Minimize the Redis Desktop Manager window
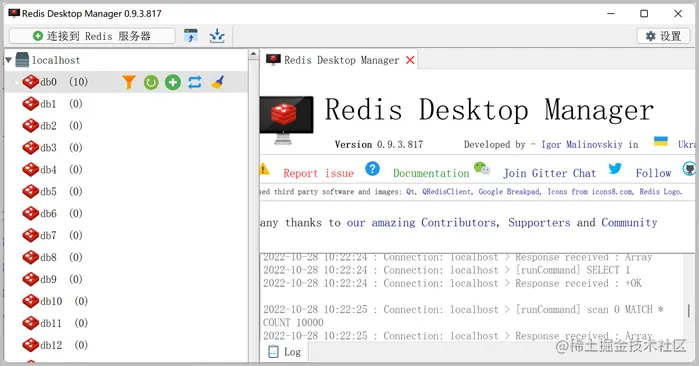The image size is (699, 366). click(611, 13)
